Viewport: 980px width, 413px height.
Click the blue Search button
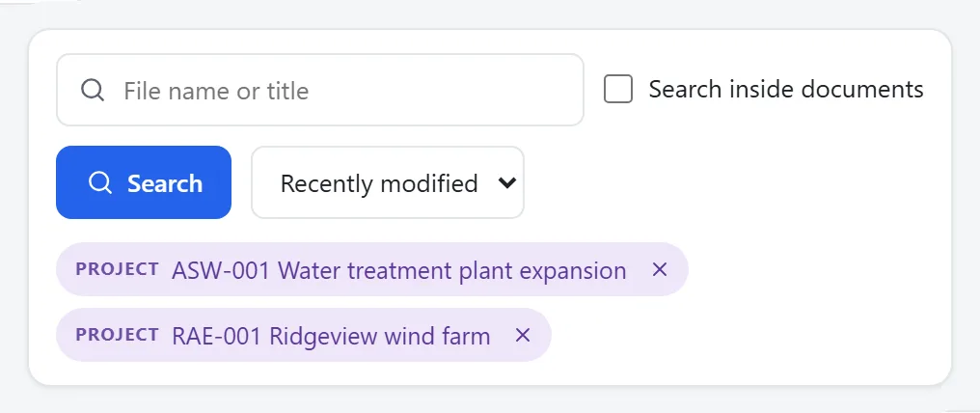pyautogui.click(x=144, y=182)
